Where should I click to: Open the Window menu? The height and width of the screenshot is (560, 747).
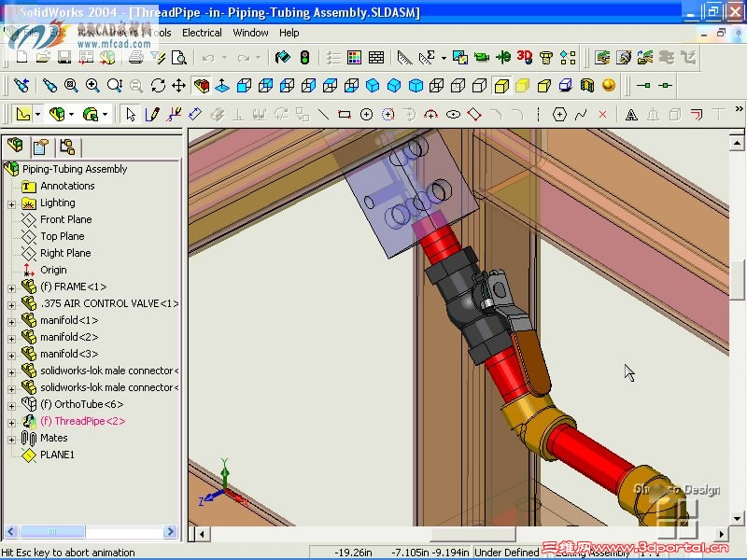(250, 33)
